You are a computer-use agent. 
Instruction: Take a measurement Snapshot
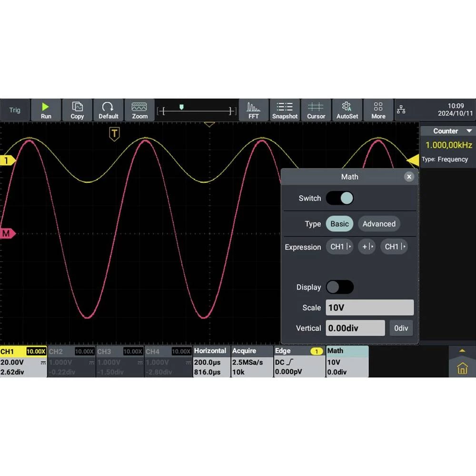point(285,110)
